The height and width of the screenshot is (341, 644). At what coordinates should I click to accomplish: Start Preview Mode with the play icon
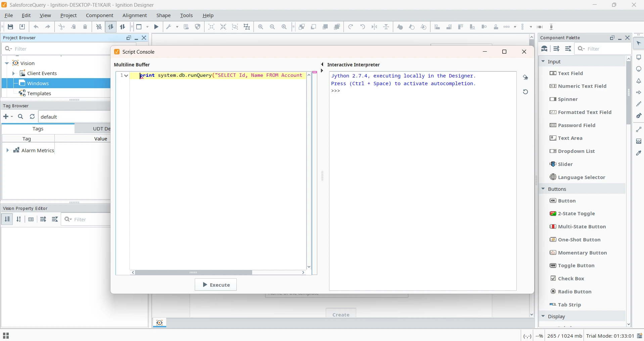coord(157,27)
